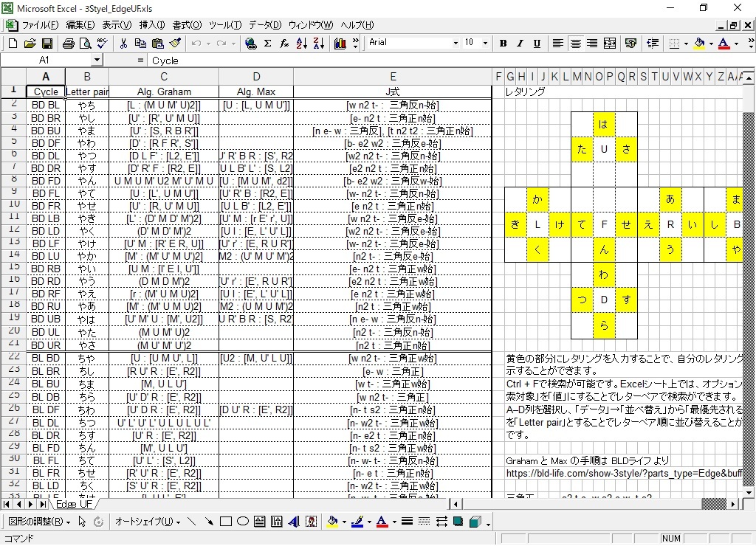Expand the Name Box dropdown arrow
Viewport: 756px width, 546px height.
[97, 60]
